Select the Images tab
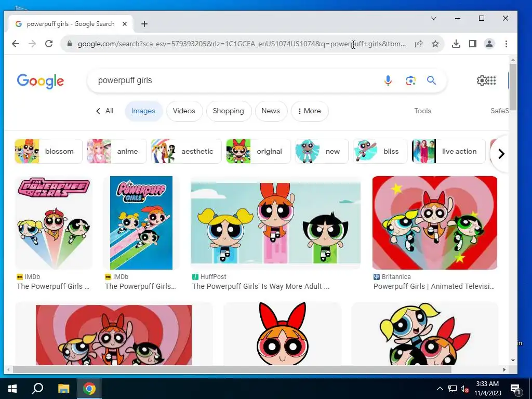 point(143,111)
